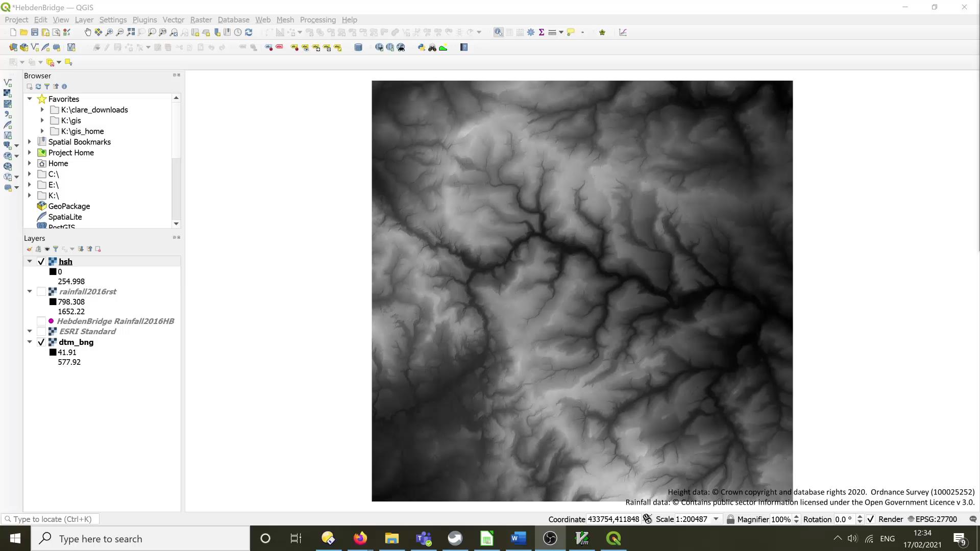Open the Processing menu

(x=317, y=19)
